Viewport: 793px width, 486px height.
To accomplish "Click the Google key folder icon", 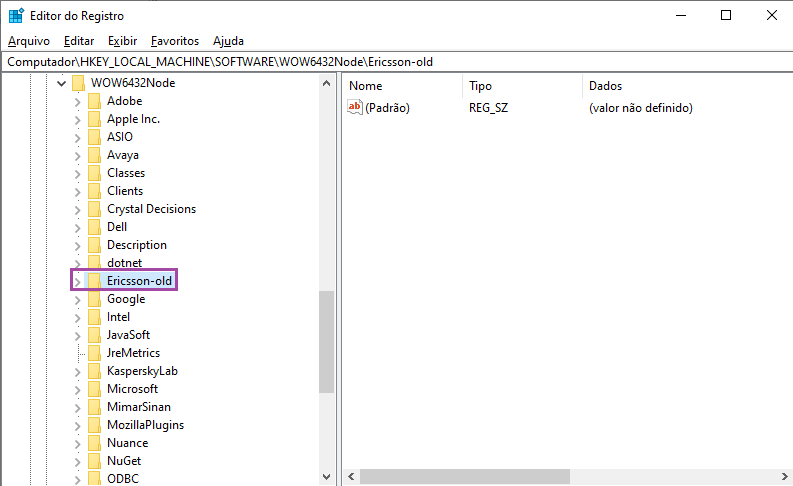I will (x=94, y=299).
